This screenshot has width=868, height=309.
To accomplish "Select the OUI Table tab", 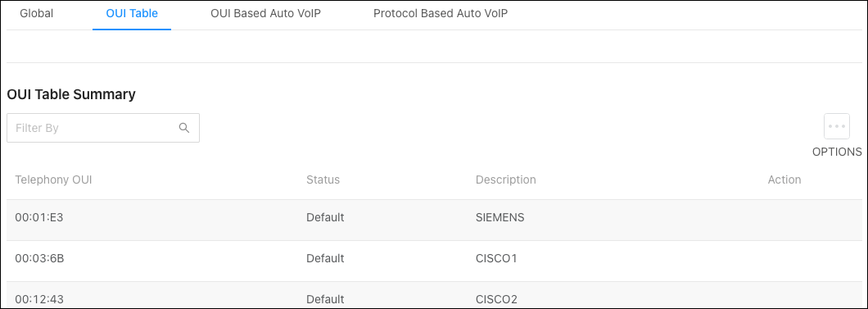I will tap(132, 14).
